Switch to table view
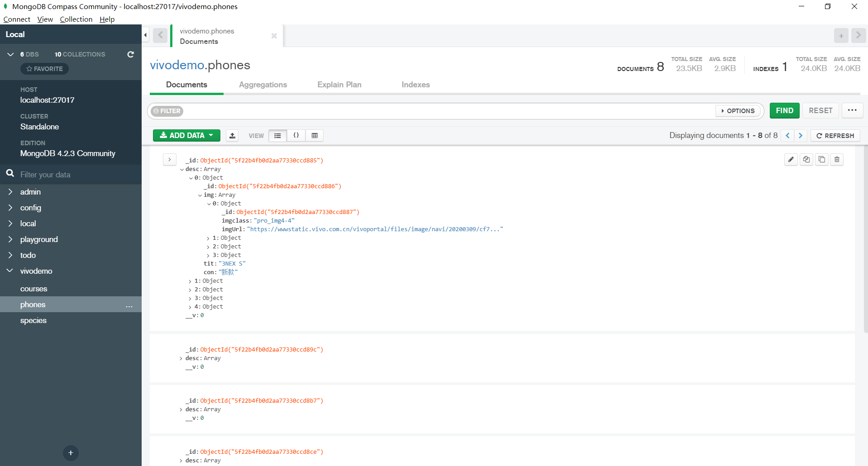This screenshot has width=868, height=466. [x=315, y=135]
